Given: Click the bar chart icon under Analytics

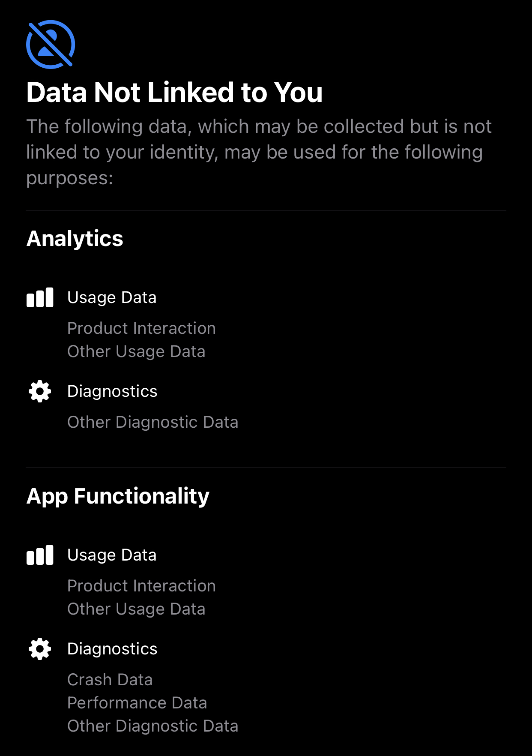Looking at the screenshot, I should [x=40, y=297].
